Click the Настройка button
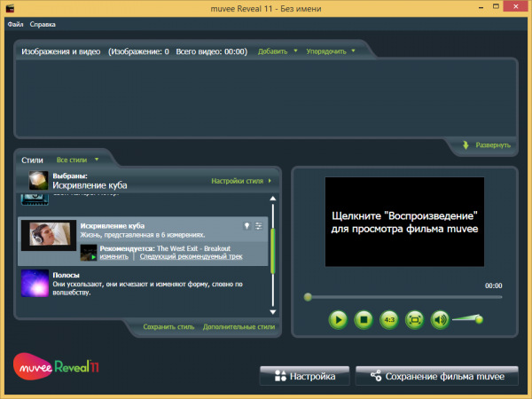 tap(305, 376)
